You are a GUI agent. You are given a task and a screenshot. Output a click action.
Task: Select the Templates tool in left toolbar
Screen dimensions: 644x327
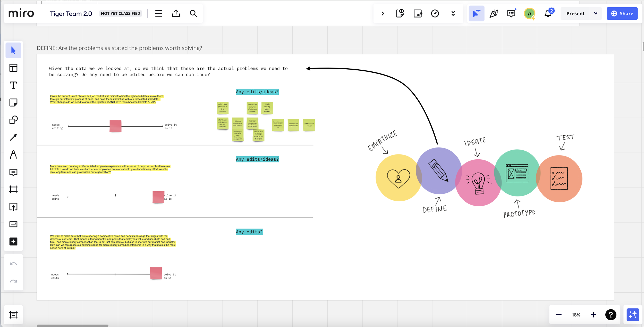point(13,68)
